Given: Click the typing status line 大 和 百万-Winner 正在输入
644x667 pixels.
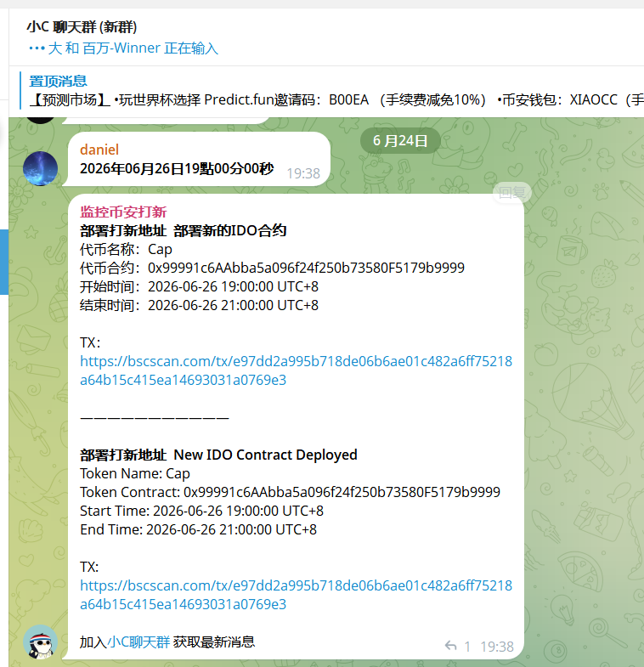Looking at the screenshot, I should (x=123, y=48).
